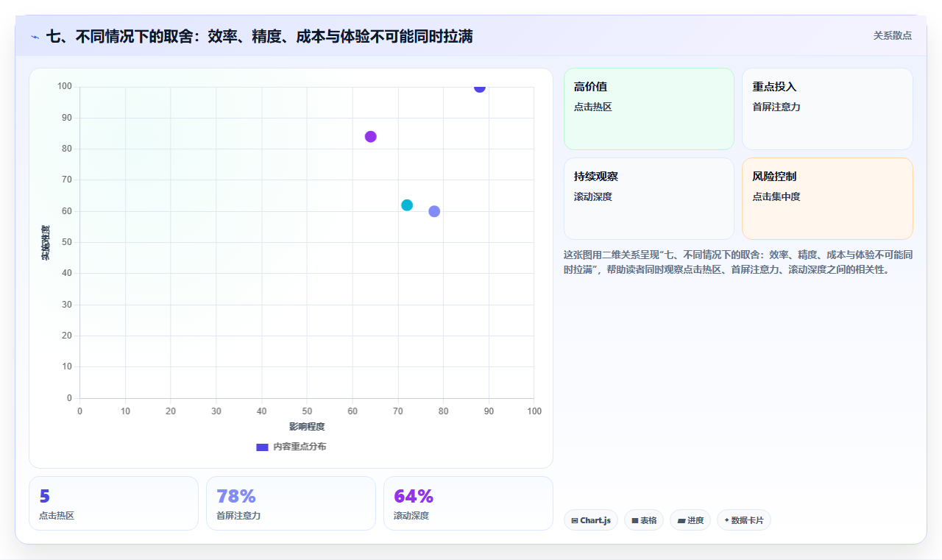942x560 pixels.
Task: Toggle the 内容重点分布 legend item
Action: coord(291,447)
